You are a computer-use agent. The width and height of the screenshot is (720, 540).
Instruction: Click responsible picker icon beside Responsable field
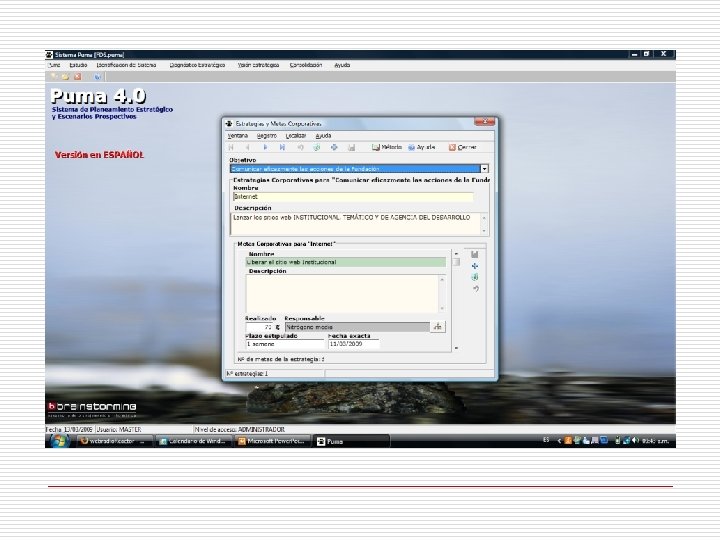(x=438, y=327)
